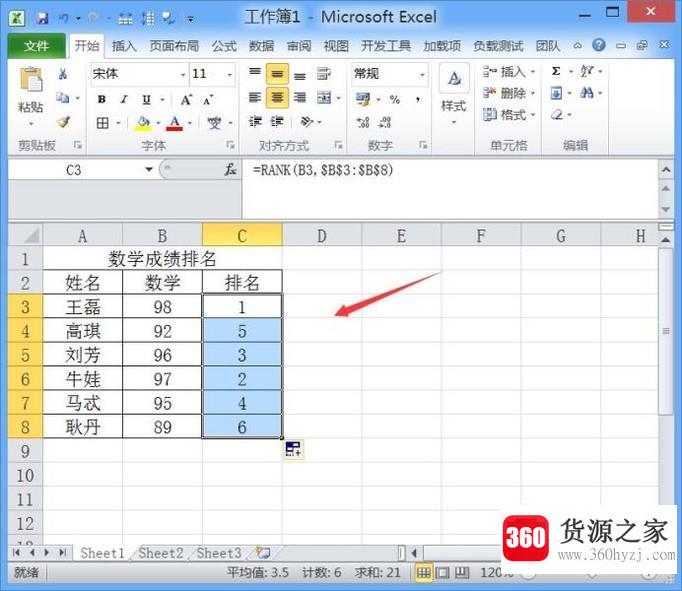Toggle Bottom Align vertical alignment

pos(300,76)
